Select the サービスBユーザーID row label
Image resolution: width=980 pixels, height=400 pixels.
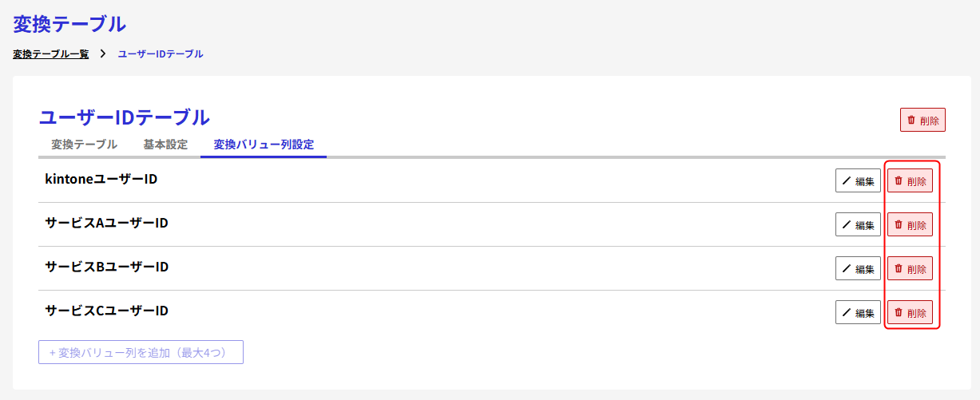(106, 267)
